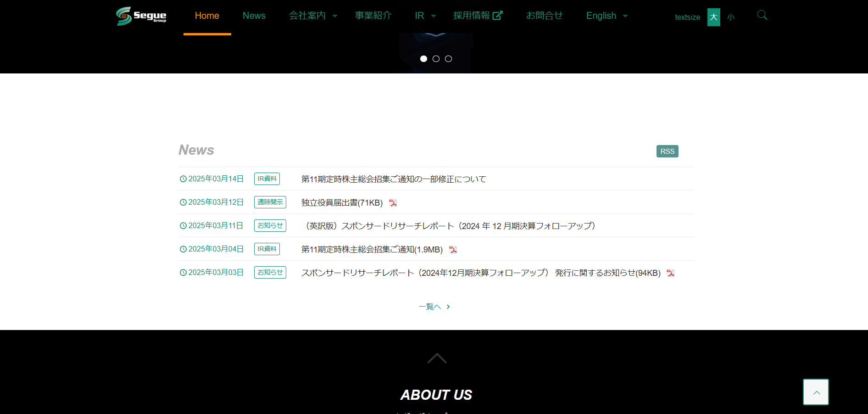Click the scroll-to-top arrow button
This screenshot has width=868, height=414.
816,392
